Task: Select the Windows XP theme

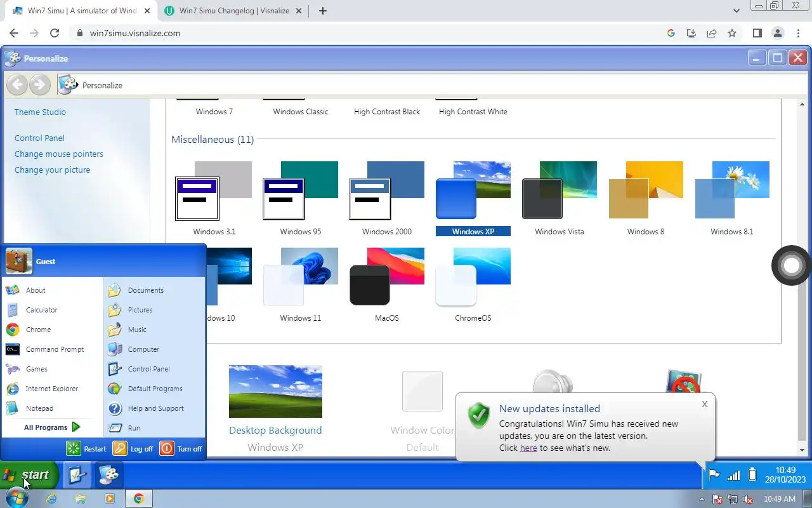Action: (473, 199)
